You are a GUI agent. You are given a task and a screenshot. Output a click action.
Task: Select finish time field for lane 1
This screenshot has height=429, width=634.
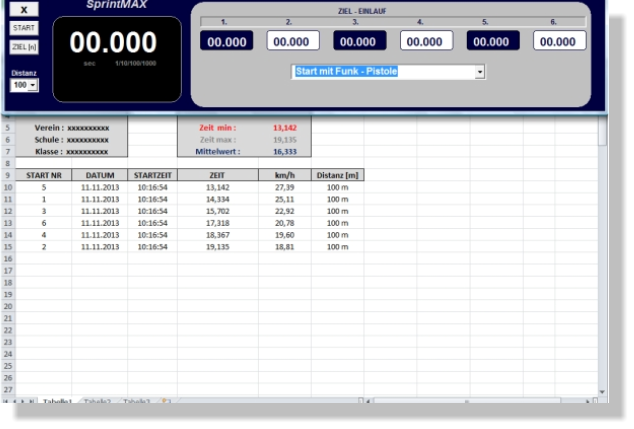point(226,41)
